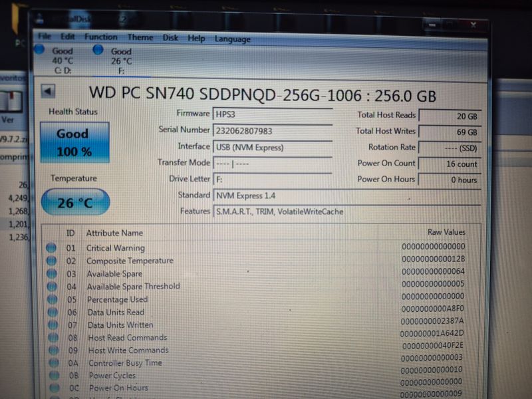Click status icon of Power On Hours row 0C
Image resolution: width=532 pixels, height=399 pixels.
55,388
